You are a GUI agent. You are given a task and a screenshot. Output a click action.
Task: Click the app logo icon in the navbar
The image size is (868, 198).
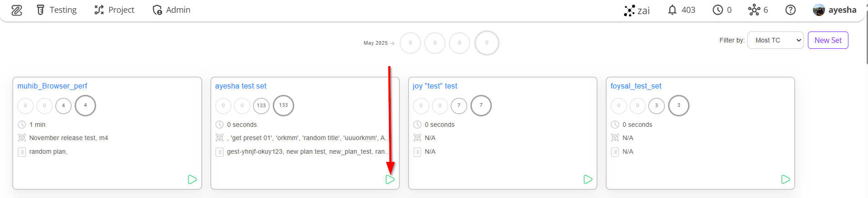17,10
